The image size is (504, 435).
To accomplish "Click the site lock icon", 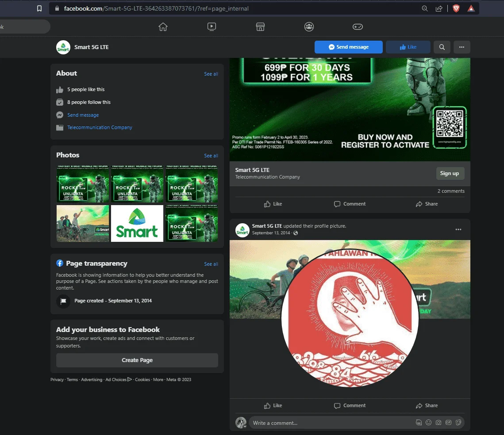I will click(x=57, y=8).
